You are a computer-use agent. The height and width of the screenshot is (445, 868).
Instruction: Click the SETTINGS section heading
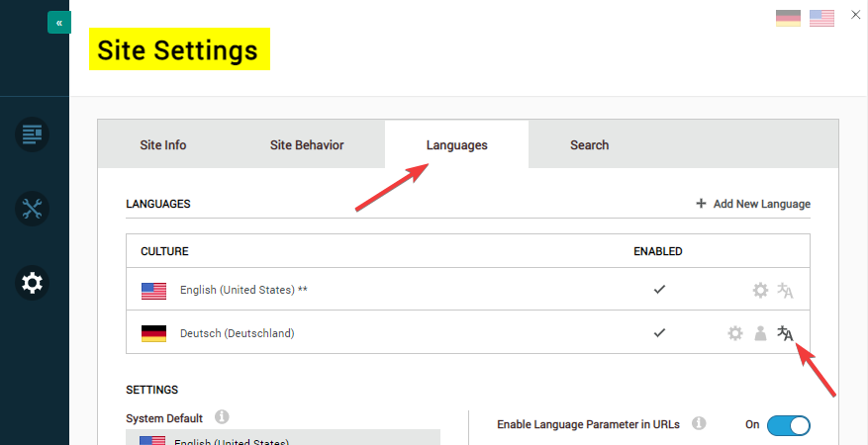point(152,390)
